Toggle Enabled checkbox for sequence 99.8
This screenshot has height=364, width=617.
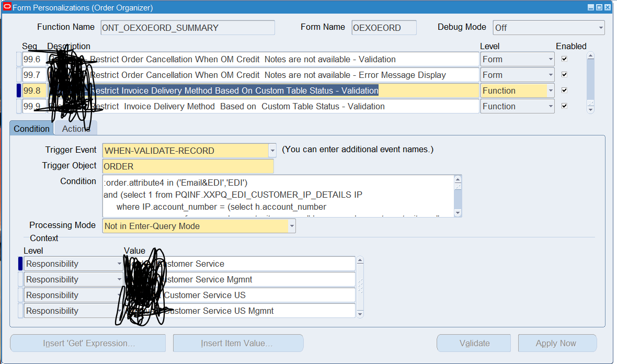pos(564,90)
